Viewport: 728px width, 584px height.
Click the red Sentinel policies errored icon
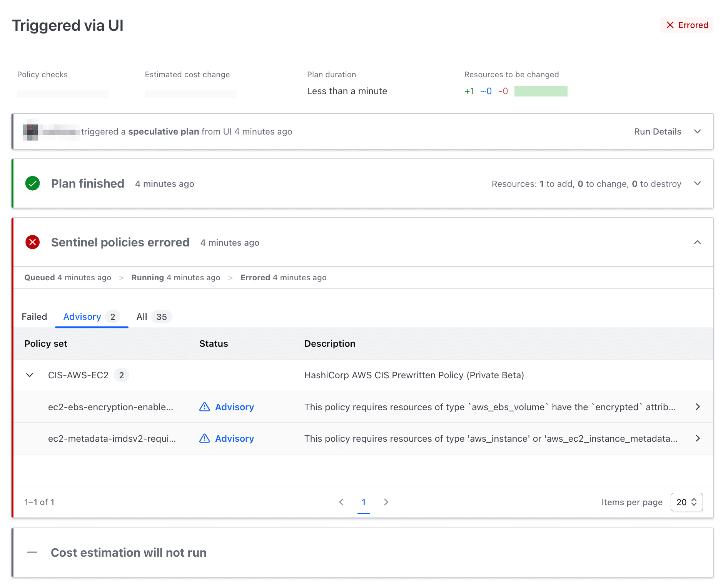pyautogui.click(x=32, y=242)
